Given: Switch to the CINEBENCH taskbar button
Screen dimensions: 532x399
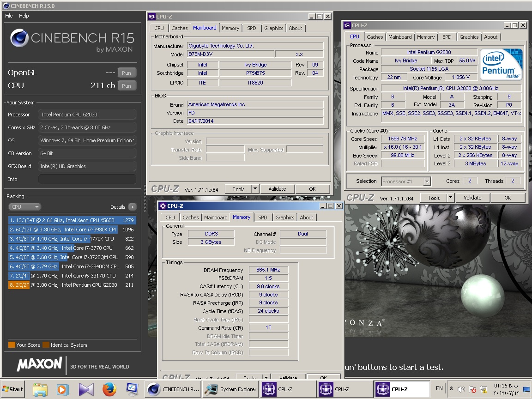Looking at the screenshot, I should coord(173,389).
